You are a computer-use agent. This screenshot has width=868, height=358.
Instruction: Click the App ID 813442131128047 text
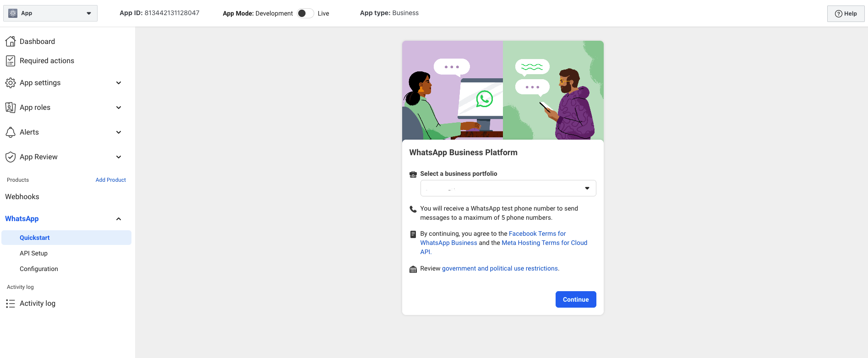159,13
